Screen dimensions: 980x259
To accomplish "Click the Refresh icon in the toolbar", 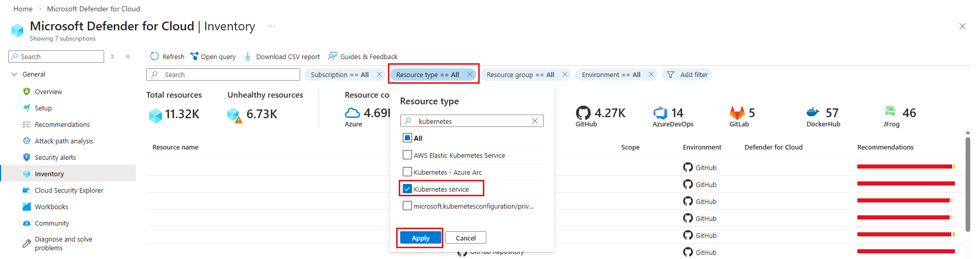I will tap(154, 57).
